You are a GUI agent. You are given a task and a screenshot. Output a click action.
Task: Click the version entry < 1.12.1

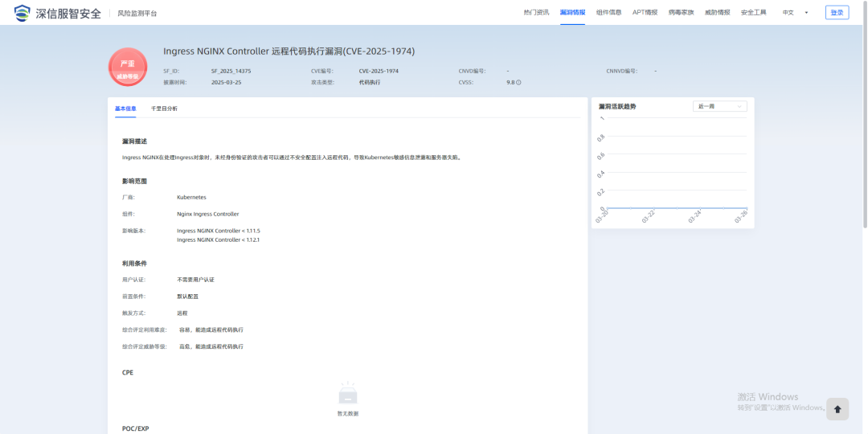(219, 240)
